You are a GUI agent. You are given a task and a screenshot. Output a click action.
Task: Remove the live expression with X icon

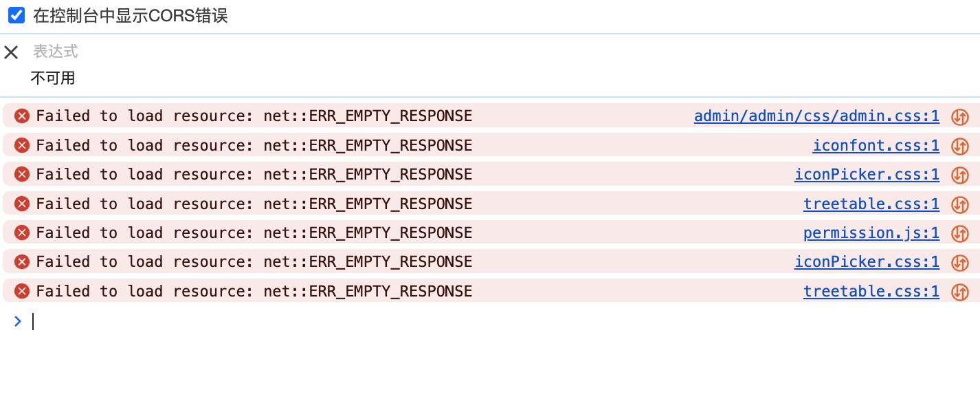tap(11, 52)
